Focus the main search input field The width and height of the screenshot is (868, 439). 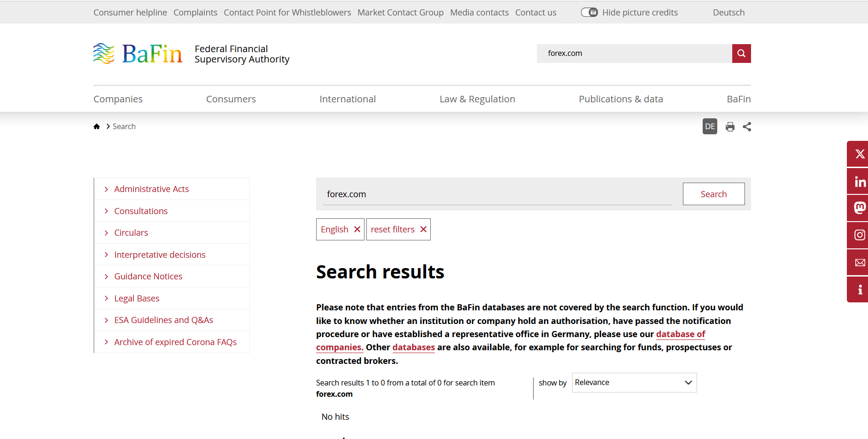click(x=497, y=194)
